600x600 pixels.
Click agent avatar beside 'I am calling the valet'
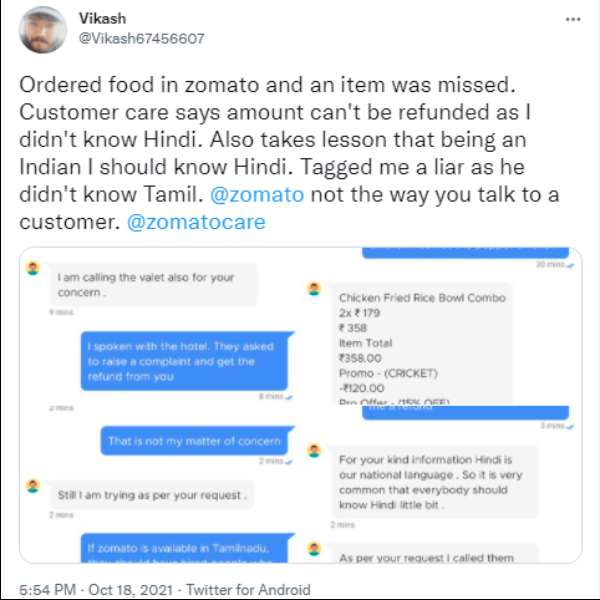33,269
